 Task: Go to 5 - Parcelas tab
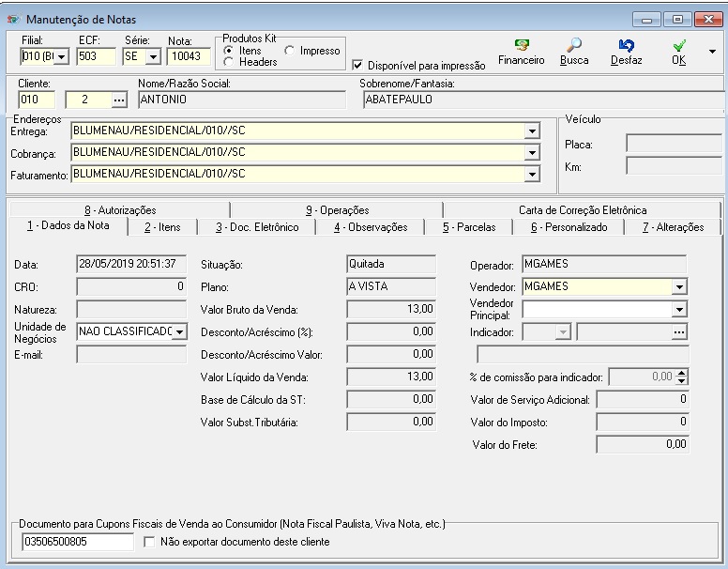point(469,227)
